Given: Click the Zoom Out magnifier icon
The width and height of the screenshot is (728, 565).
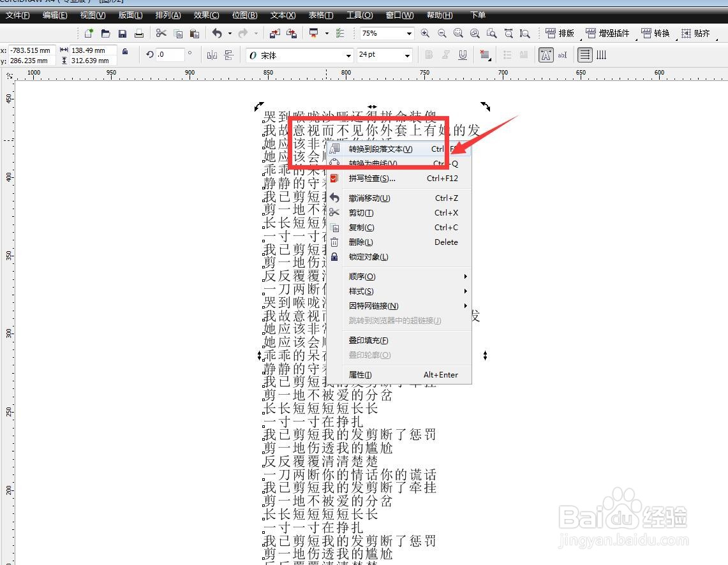Looking at the screenshot, I should (442, 33).
